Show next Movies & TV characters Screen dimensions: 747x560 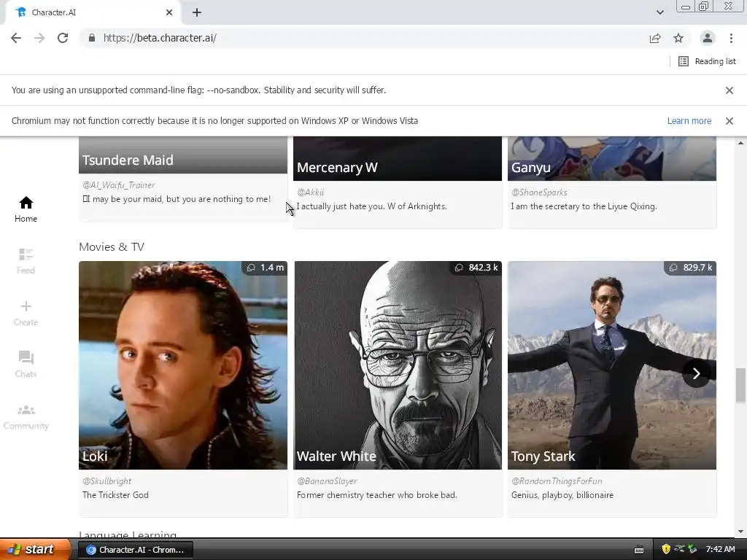696,374
